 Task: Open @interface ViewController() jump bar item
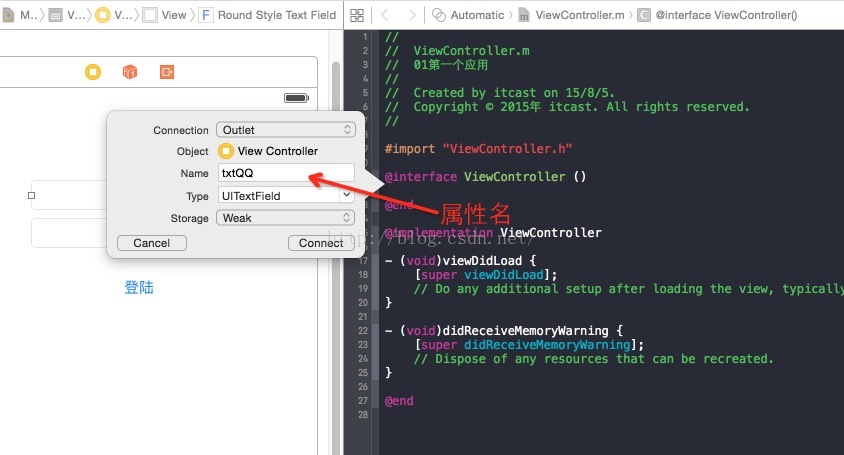[x=718, y=15]
